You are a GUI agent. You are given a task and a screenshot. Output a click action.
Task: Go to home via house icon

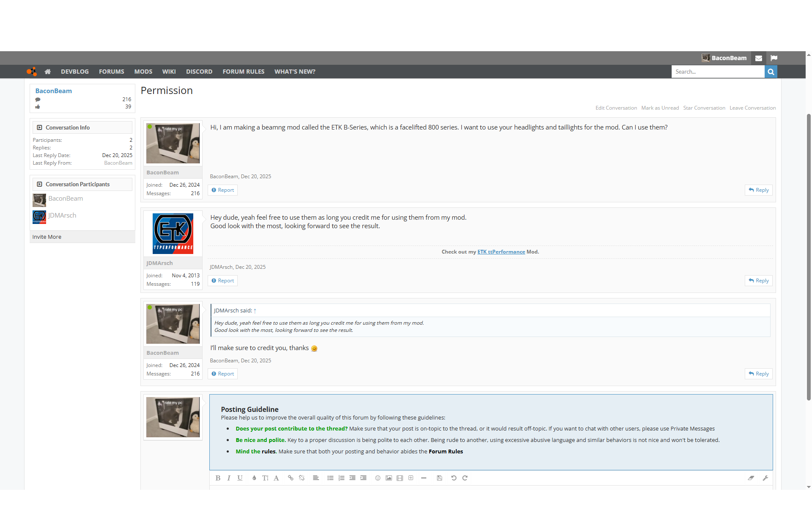pyautogui.click(x=48, y=72)
